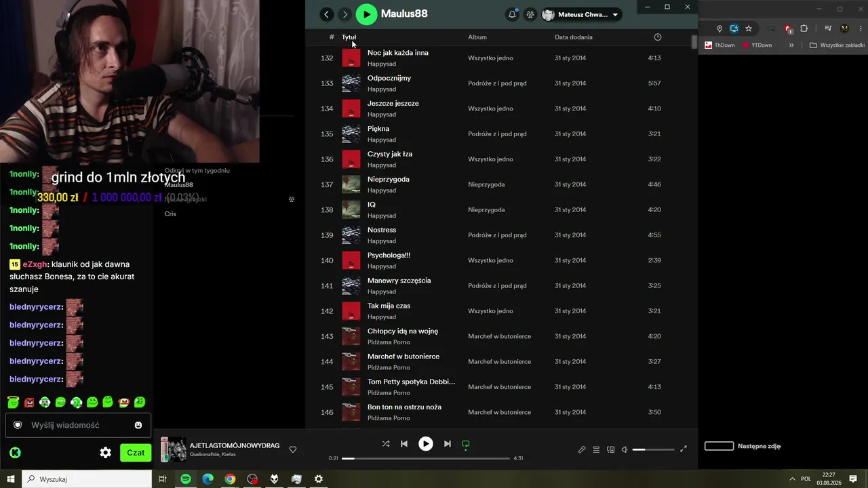Seek in the song progress bar
868x488 pixels.
pyautogui.click(x=426, y=458)
